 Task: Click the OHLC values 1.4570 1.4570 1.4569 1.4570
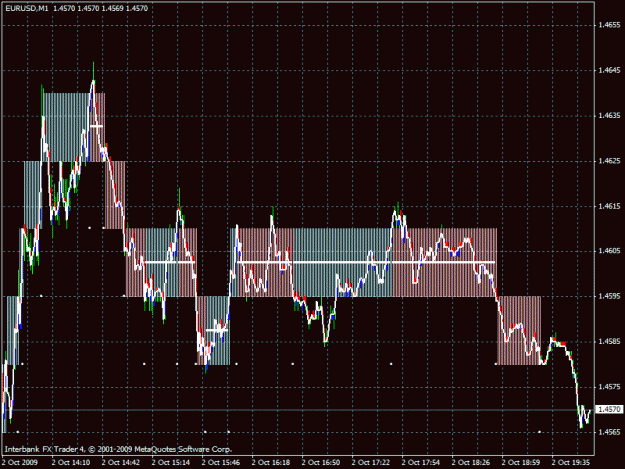click(100, 8)
